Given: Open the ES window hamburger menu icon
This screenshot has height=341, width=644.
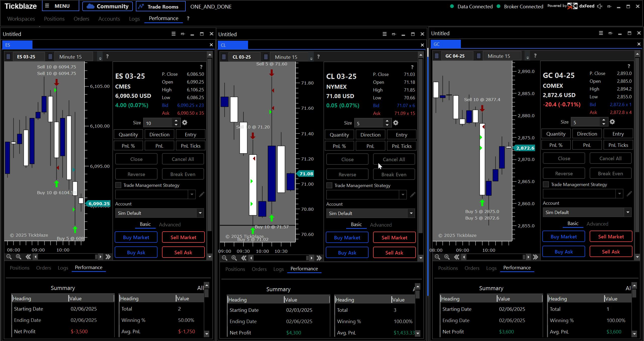Looking at the screenshot, I should pyautogui.click(x=173, y=34).
